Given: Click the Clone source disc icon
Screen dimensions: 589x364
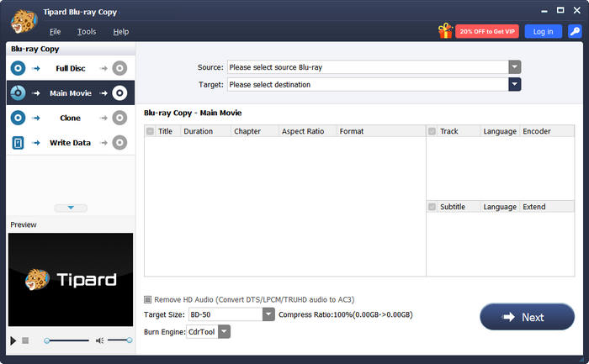Looking at the screenshot, I should pyautogui.click(x=18, y=118).
